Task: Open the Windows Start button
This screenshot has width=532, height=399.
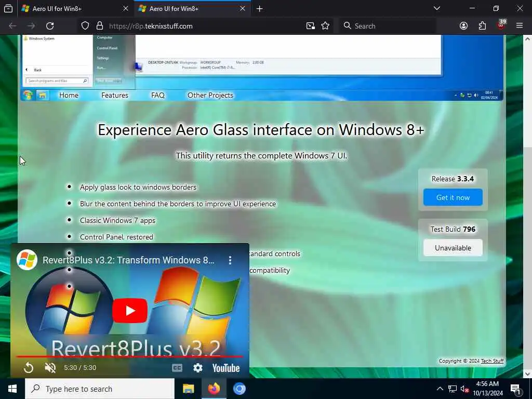Action: [x=12, y=389]
